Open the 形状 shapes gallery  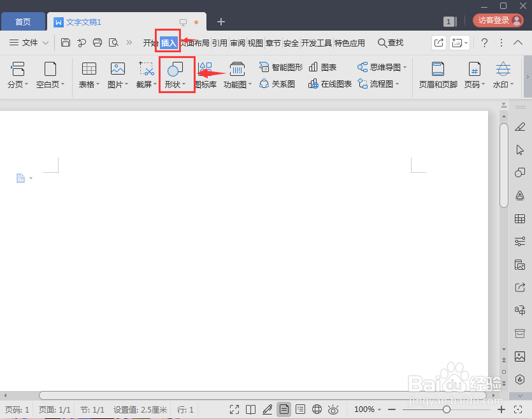[x=175, y=75]
